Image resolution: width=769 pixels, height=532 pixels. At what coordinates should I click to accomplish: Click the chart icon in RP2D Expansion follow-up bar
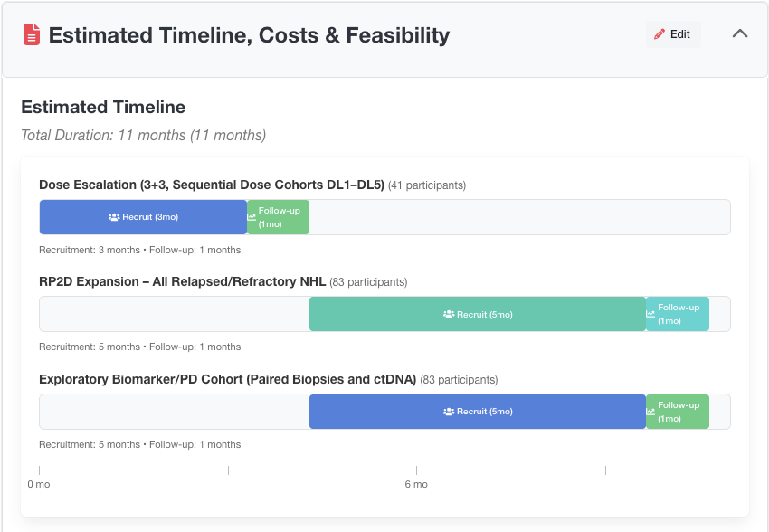tap(650, 314)
